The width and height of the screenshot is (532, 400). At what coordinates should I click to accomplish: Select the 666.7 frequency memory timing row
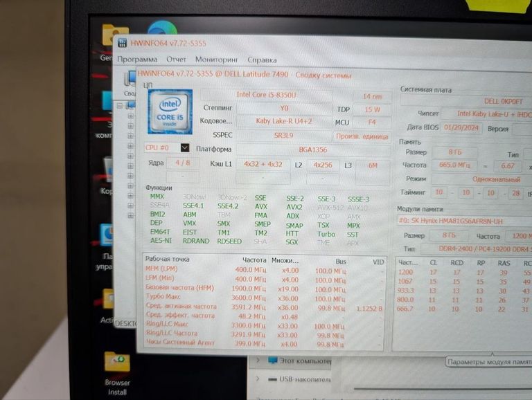tap(463, 309)
